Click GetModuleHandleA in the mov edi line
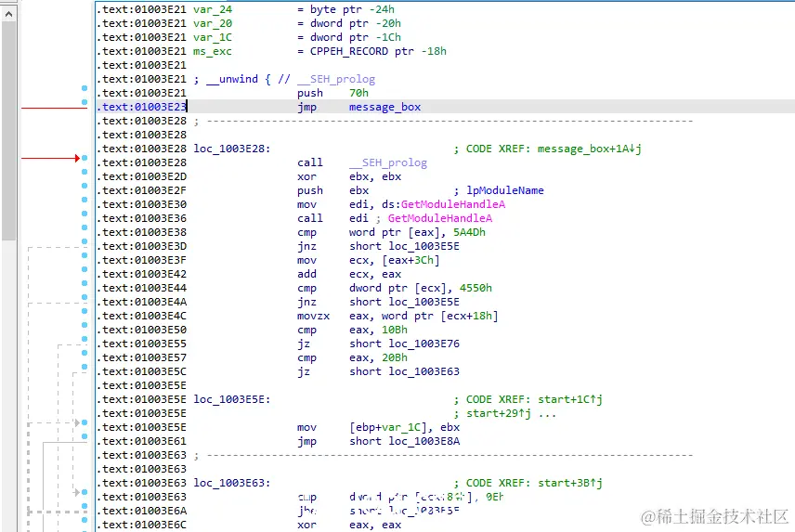This screenshot has width=795, height=532. 453,204
